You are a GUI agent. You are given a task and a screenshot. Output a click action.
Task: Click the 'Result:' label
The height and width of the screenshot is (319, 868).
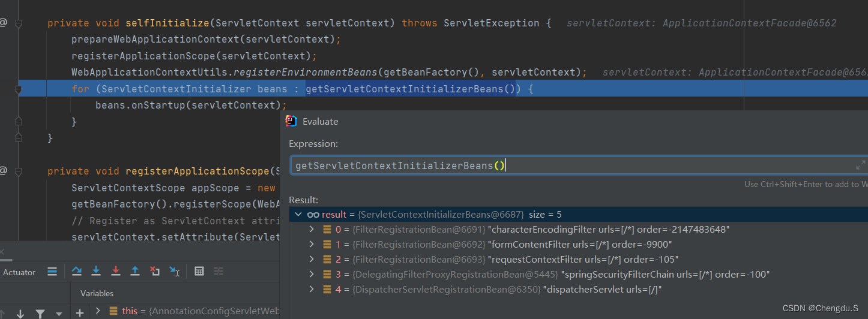[303, 200]
